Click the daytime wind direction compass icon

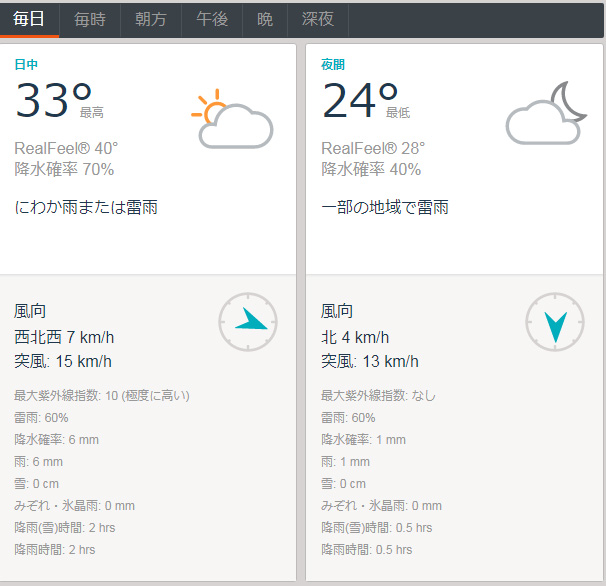point(248,322)
